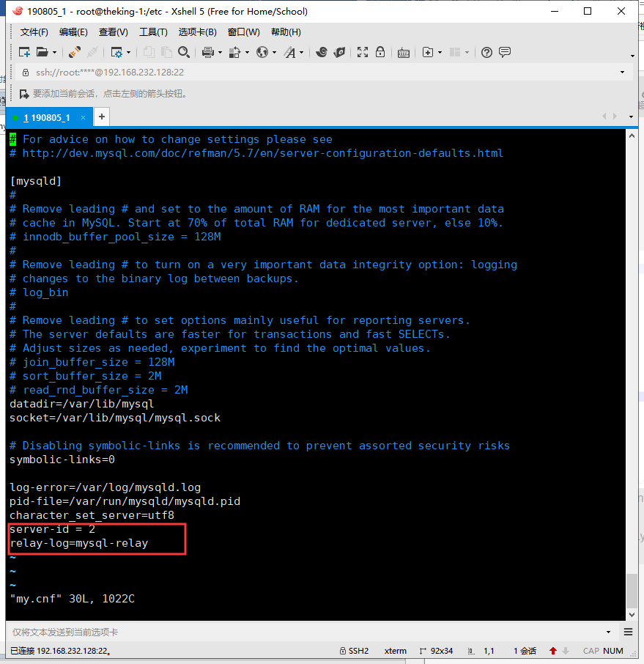Click the 'datadir=/var/lib/mysql' line
644x664 pixels.
[82, 404]
